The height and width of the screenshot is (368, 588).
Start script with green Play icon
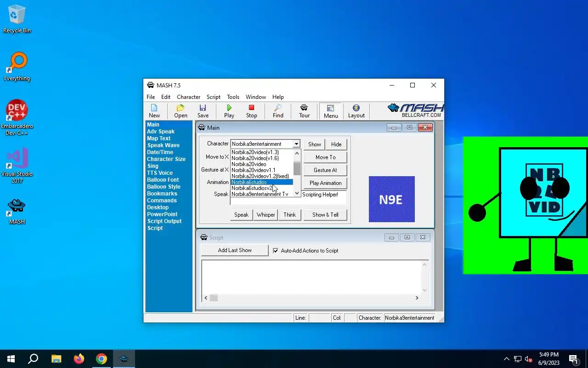[229, 111]
